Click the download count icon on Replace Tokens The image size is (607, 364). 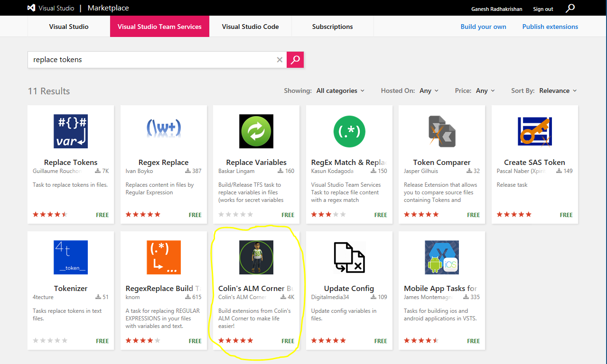pos(98,171)
